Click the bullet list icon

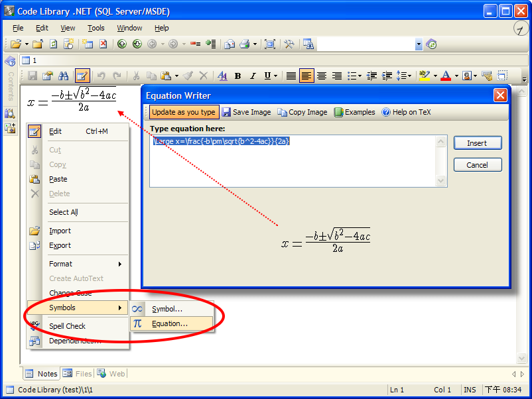[x=352, y=76]
